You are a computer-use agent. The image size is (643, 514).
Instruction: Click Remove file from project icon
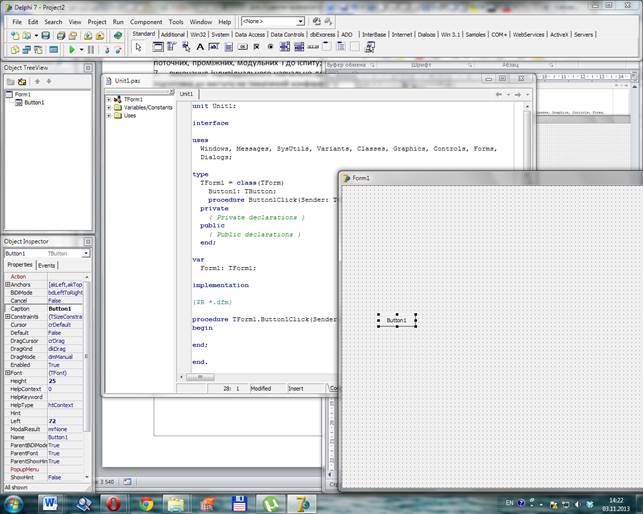tap(100, 35)
